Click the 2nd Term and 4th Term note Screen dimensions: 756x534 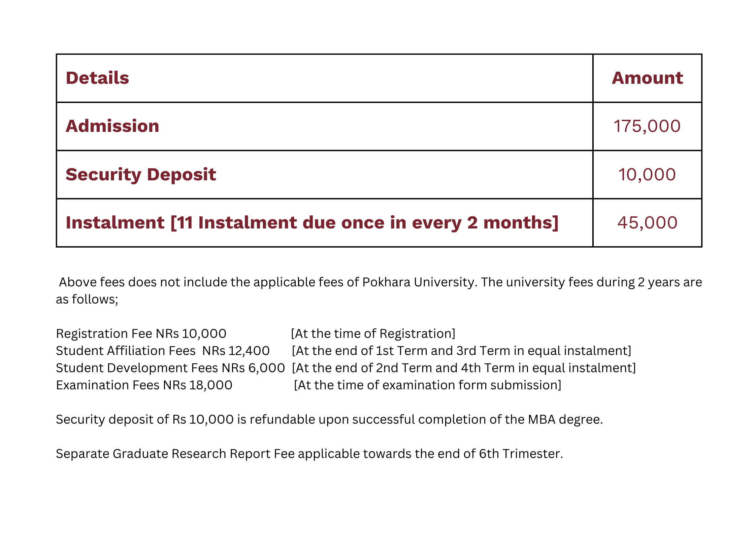464,368
